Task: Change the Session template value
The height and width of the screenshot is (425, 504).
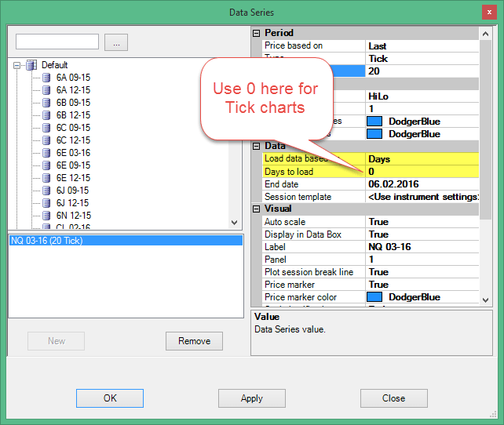Action: (x=422, y=197)
